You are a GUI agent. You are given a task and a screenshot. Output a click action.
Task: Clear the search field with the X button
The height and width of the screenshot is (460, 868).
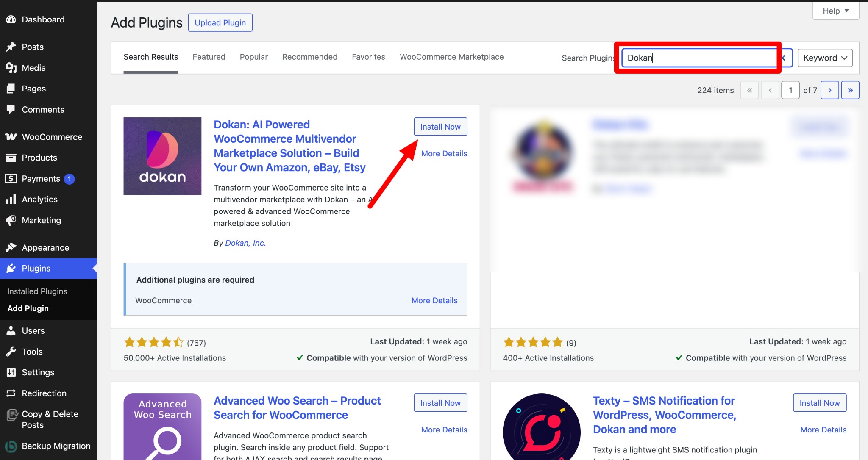784,58
